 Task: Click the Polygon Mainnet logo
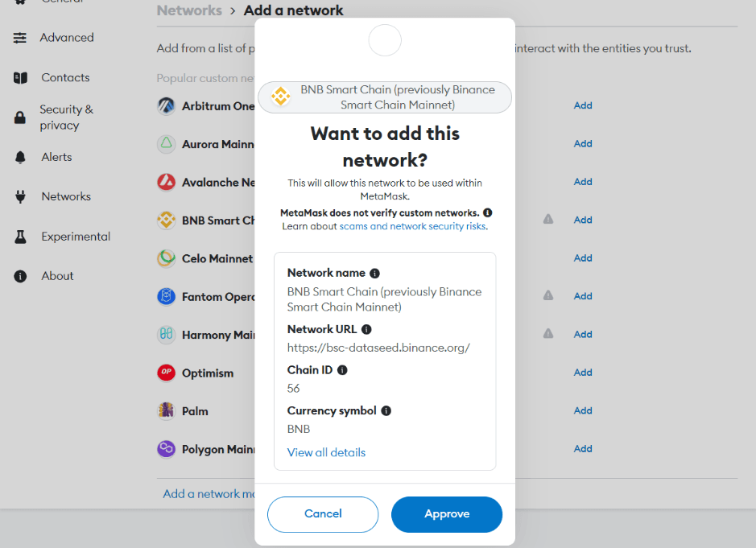[x=166, y=449]
